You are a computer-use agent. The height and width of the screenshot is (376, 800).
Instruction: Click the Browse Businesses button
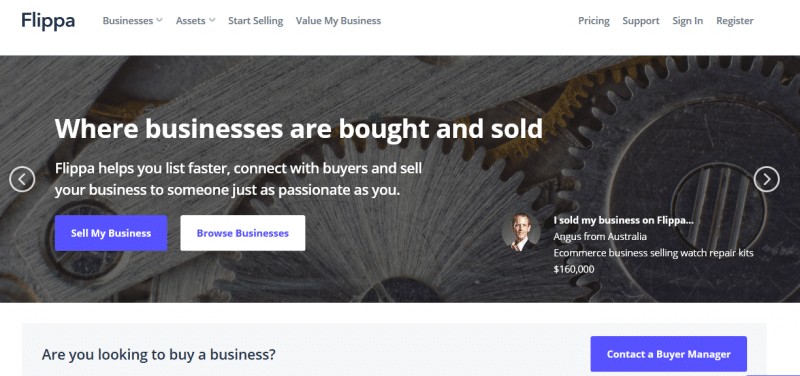click(243, 233)
